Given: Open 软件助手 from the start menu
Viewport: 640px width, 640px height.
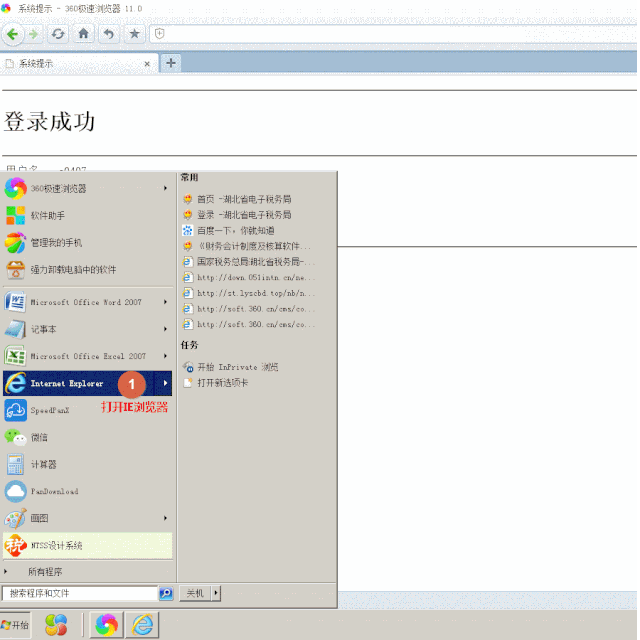Looking at the screenshot, I should coord(86,216).
